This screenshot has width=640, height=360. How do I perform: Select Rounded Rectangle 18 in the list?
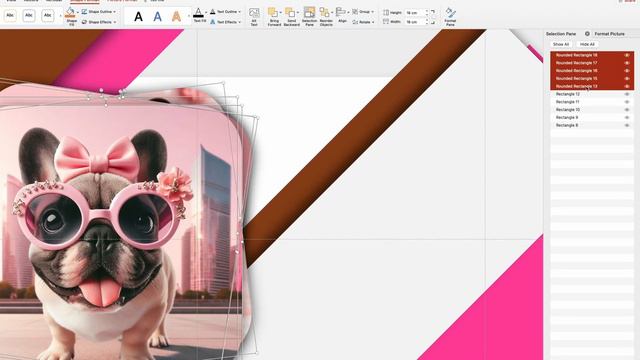(592, 55)
